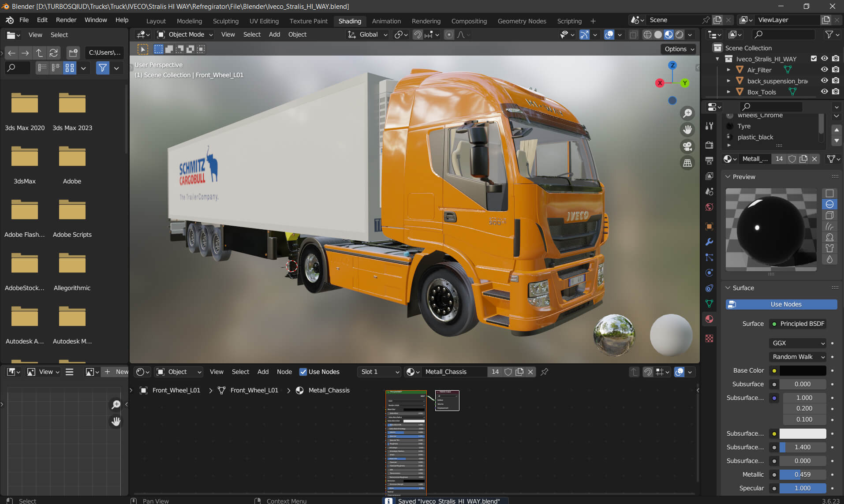The width and height of the screenshot is (844, 504).
Task: Go back in the file browser
Action: pos(11,53)
